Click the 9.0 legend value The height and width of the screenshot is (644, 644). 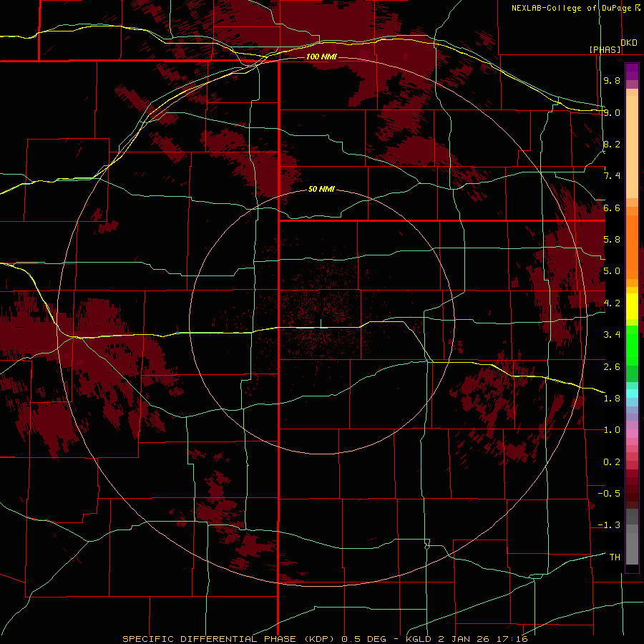[612, 112]
